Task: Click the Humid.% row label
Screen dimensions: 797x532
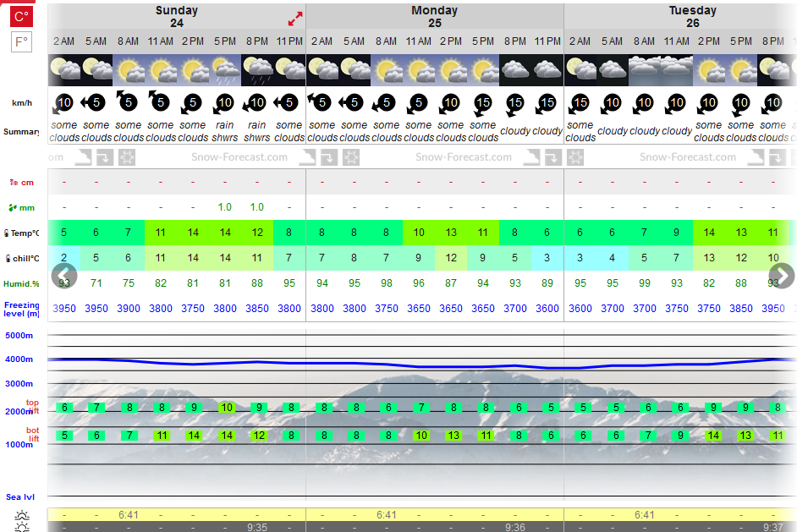Action: coord(21,283)
